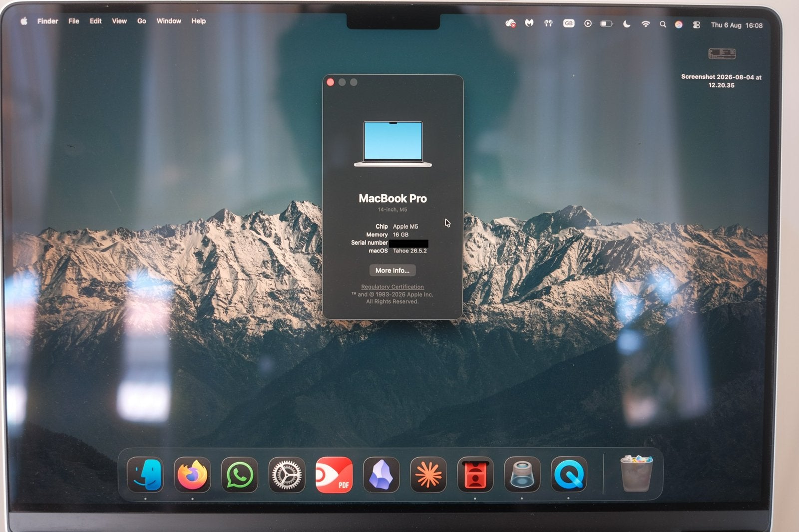The image size is (799, 532).
Task: Open the File menu
Action: 74,21
